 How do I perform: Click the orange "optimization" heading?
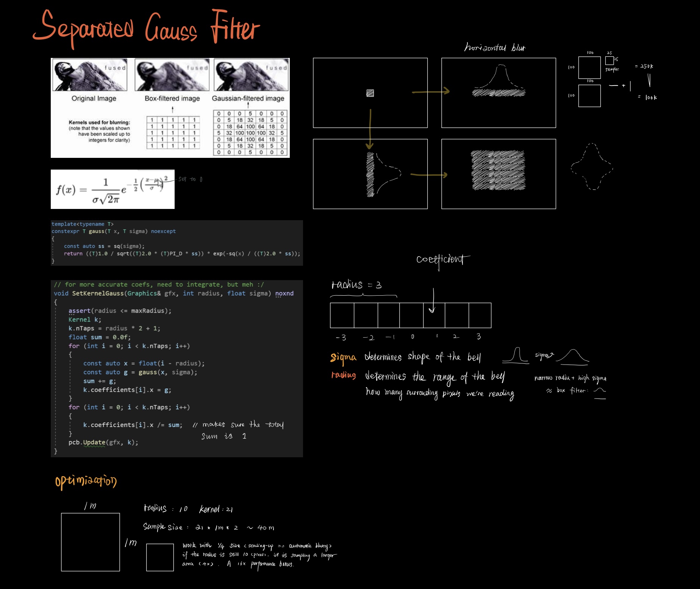click(86, 481)
